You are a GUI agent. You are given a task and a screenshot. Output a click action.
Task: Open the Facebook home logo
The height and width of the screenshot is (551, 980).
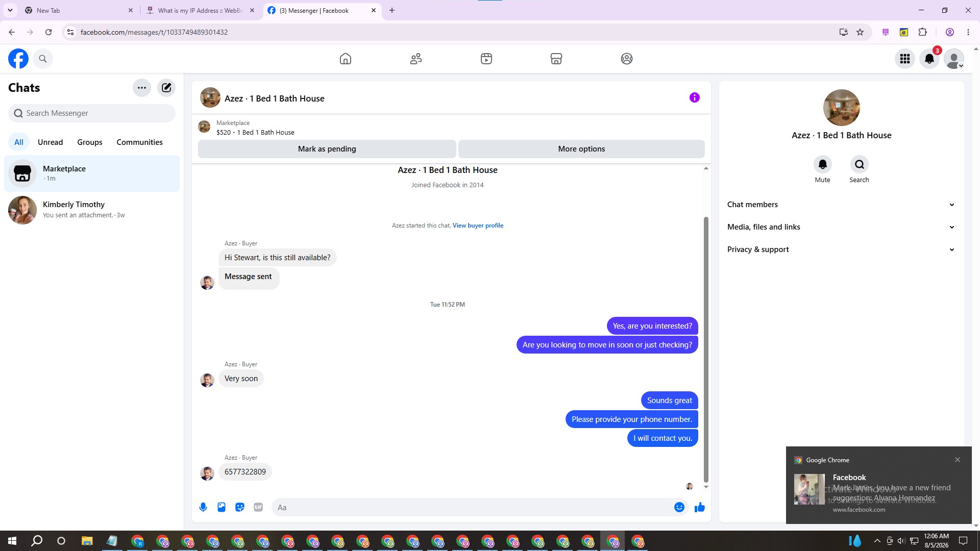18,59
